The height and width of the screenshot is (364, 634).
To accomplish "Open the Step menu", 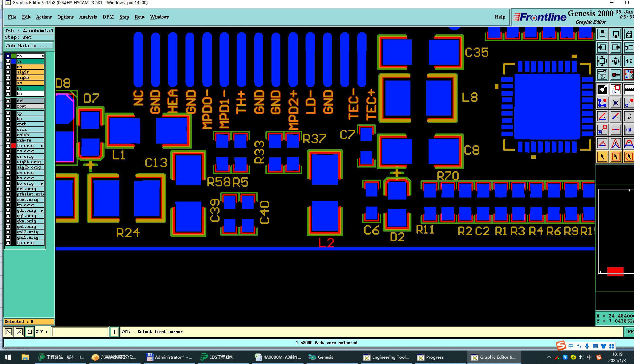I will coord(124,17).
